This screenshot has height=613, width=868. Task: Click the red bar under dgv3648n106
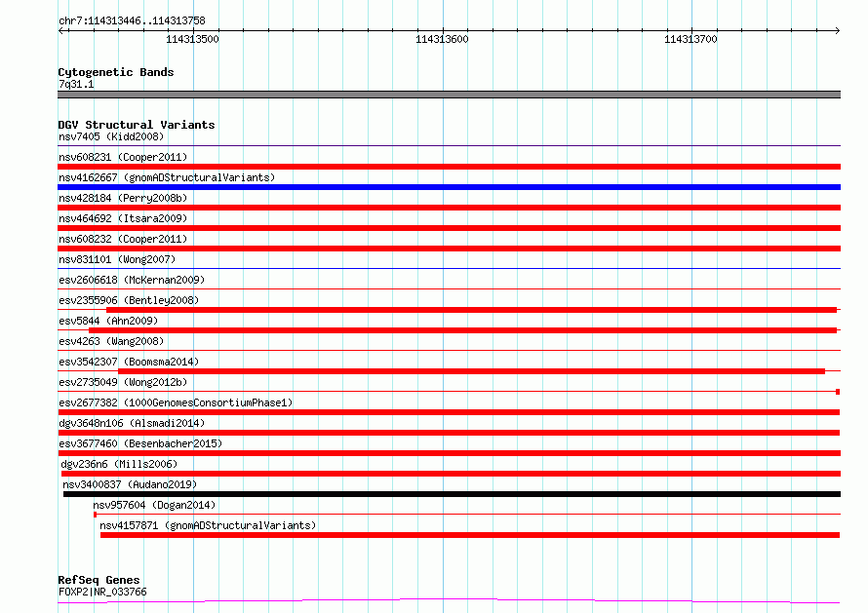pos(449,433)
